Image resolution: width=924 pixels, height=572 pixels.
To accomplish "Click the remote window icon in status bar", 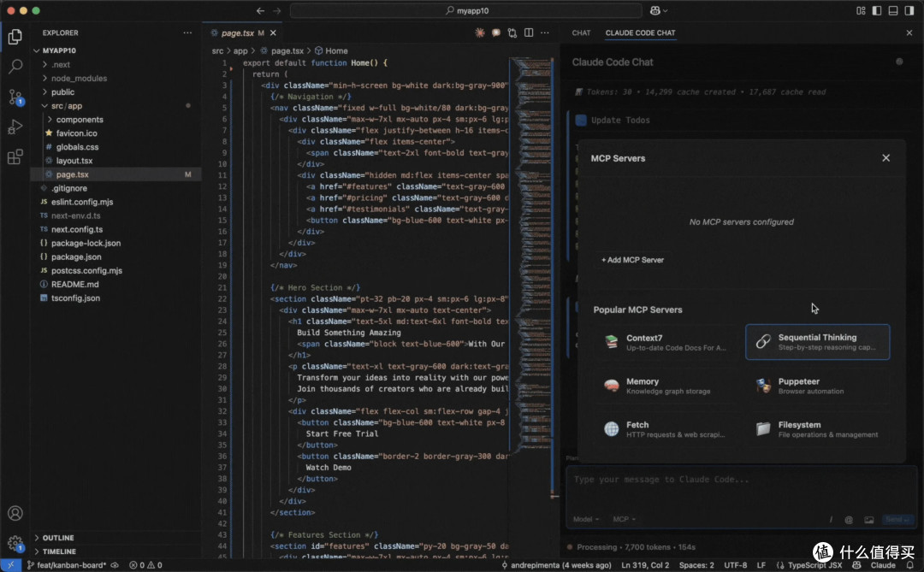I will click(x=10, y=565).
